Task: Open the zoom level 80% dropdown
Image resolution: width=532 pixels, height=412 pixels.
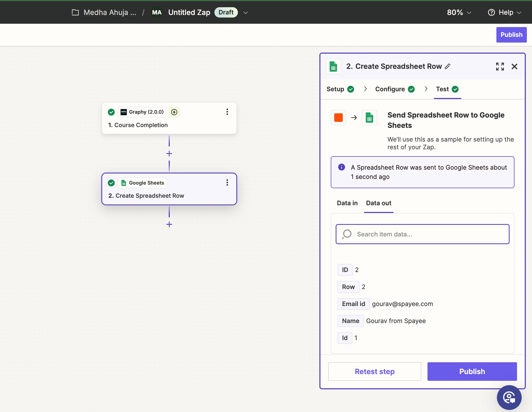Action: click(459, 12)
